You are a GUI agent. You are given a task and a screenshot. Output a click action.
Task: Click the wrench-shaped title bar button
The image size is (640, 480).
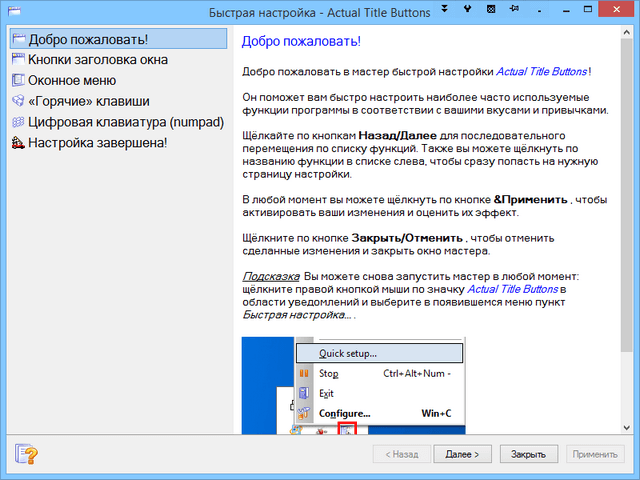coord(468,10)
